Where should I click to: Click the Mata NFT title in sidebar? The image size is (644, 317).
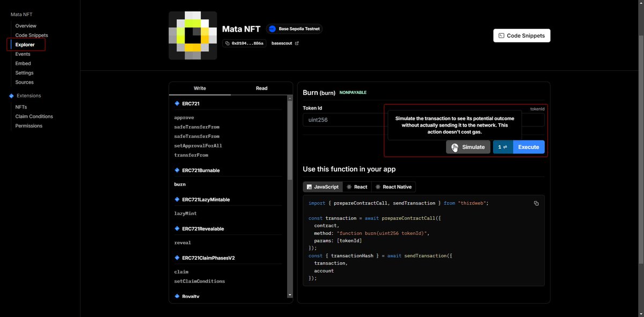[x=21, y=14]
